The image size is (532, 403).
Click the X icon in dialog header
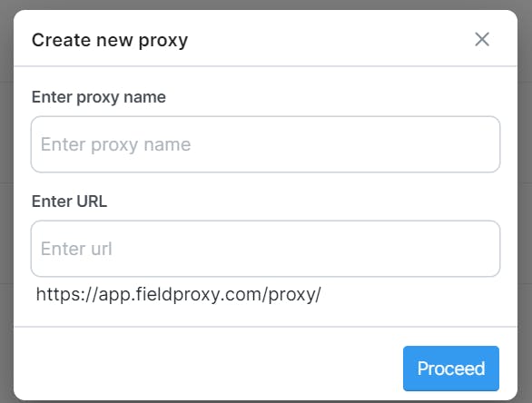click(482, 39)
